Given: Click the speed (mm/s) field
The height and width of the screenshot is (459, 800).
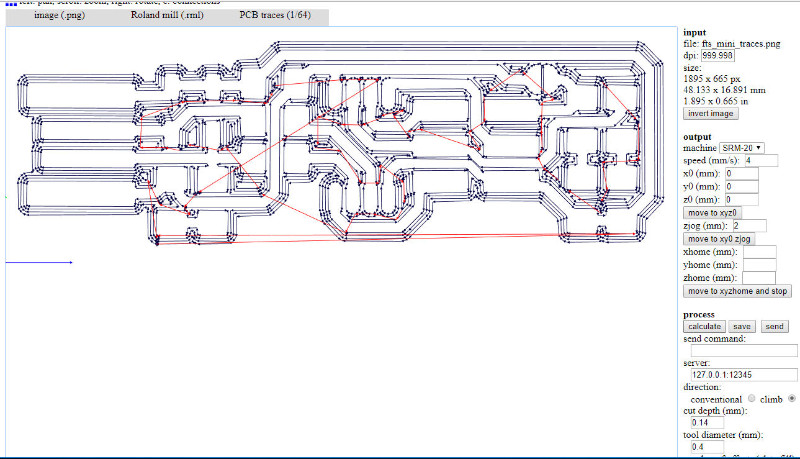Looking at the screenshot, I should 761,161.
